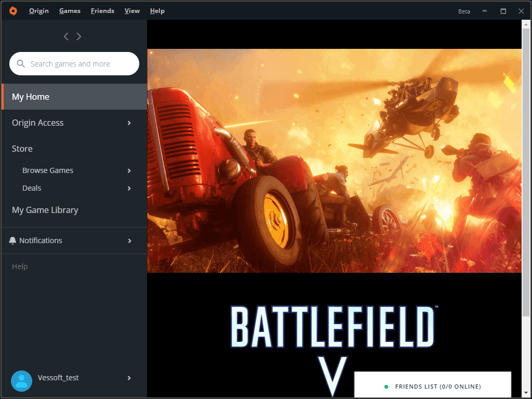Go back using the left navigation arrow
The image size is (532, 399).
click(66, 36)
